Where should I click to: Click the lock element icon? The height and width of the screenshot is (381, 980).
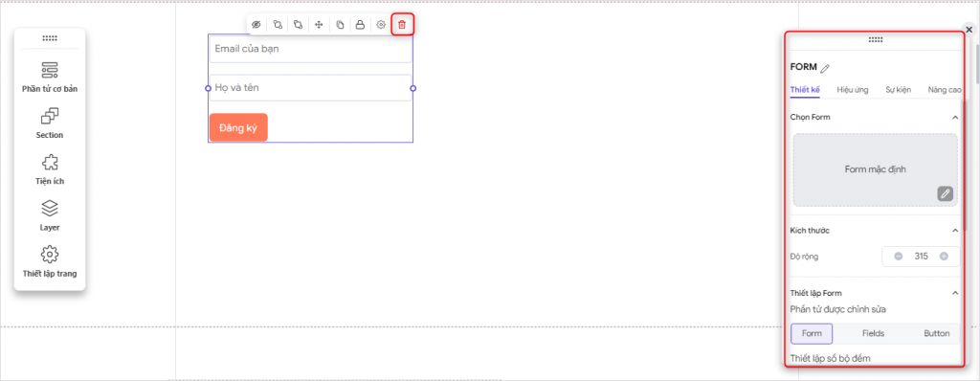[x=360, y=24]
